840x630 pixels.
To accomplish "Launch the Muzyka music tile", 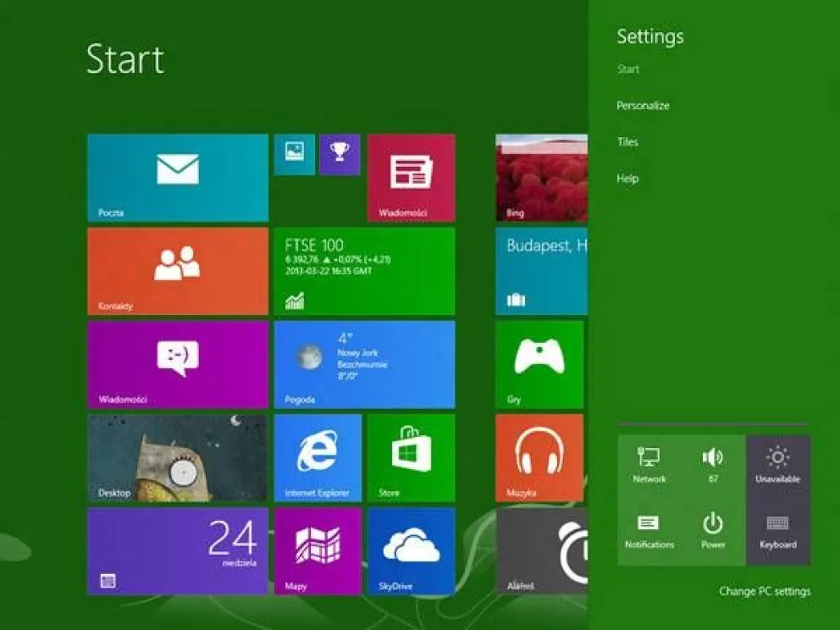I will [539, 457].
